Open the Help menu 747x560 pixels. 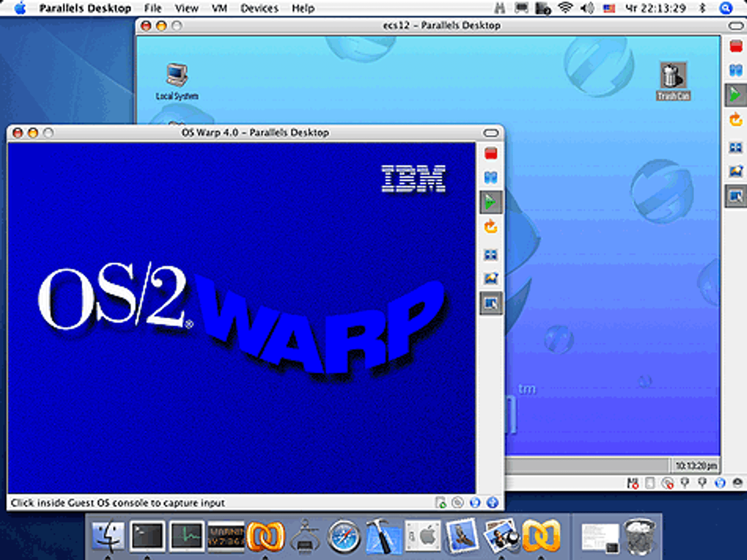tap(303, 8)
